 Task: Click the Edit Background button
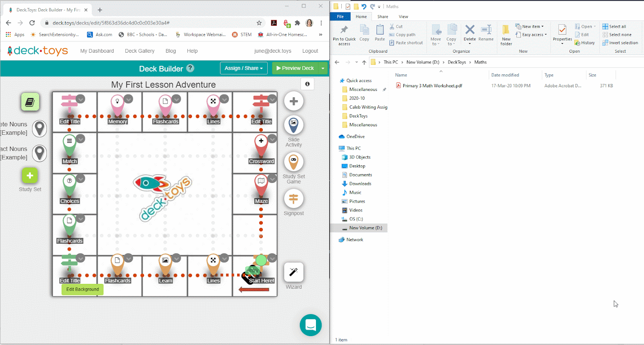[x=83, y=289]
